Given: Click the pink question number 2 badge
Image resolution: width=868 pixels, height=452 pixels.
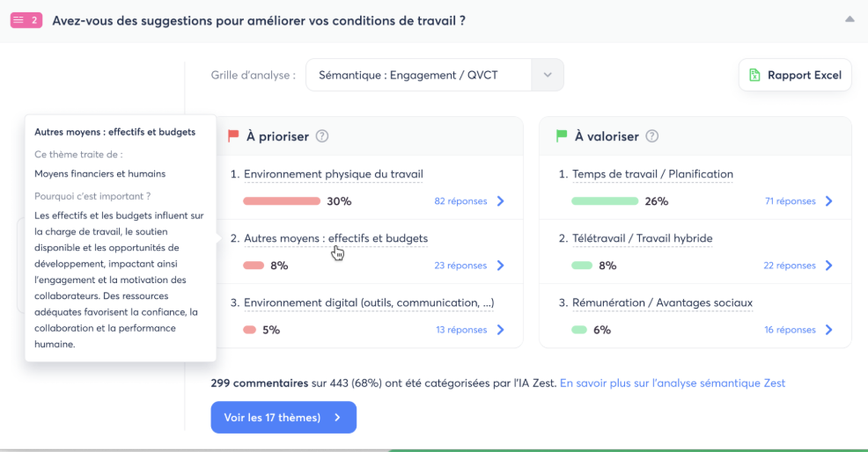Looking at the screenshot, I should pos(26,19).
